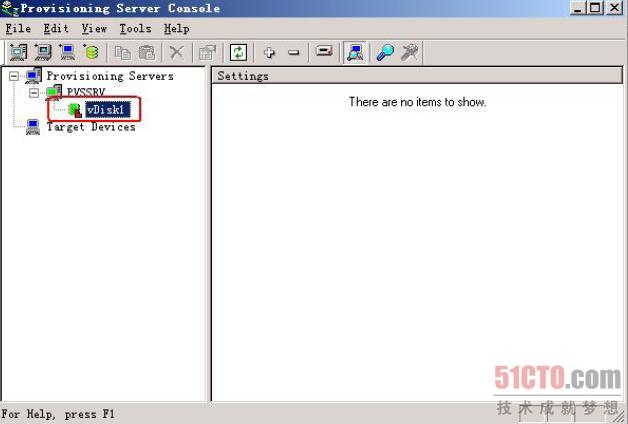Click 'For Help, press F1' status text
The image size is (628, 424).
pos(58,414)
